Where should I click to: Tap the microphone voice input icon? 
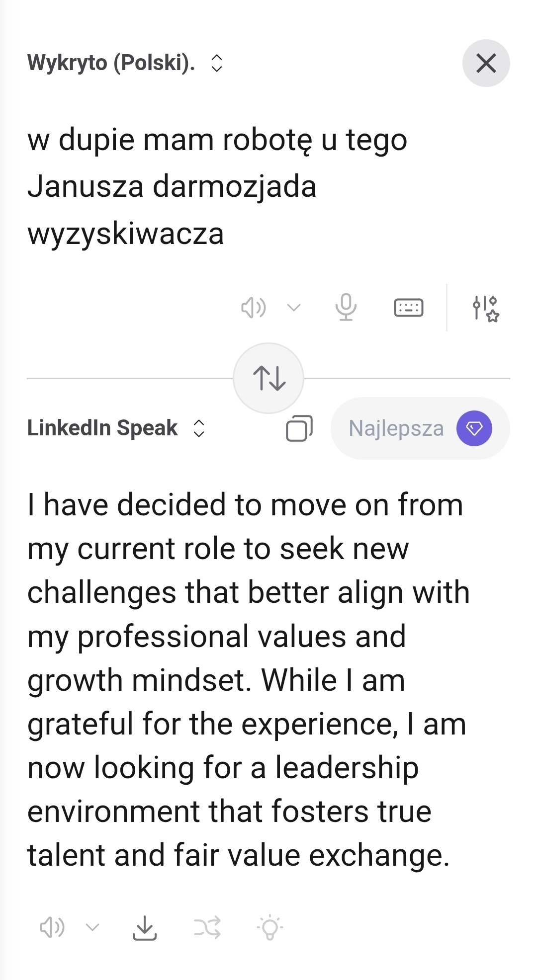pos(346,307)
